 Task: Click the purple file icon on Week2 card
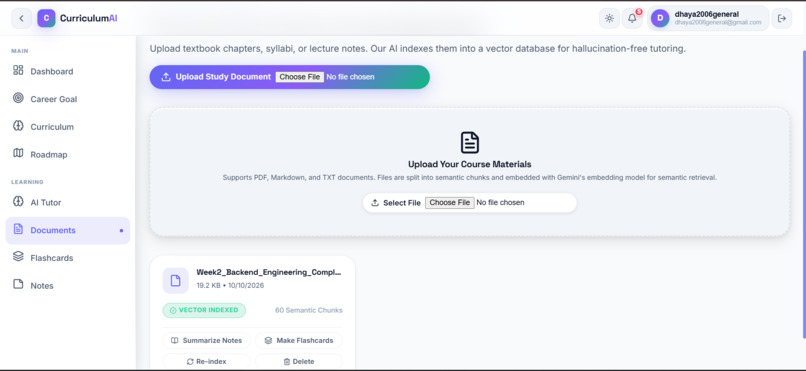point(175,281)
